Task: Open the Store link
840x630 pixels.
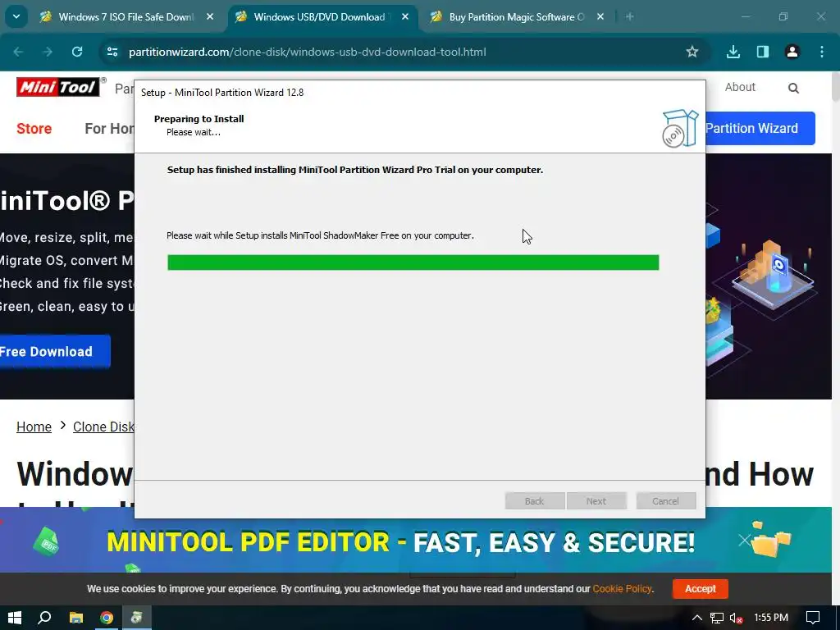Action: pos(34,129)
